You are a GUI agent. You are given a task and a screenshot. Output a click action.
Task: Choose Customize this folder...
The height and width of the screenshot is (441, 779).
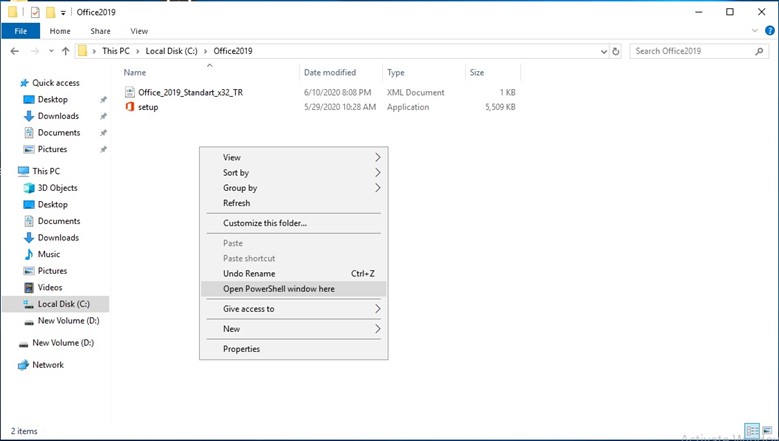(x=294, y=223)
